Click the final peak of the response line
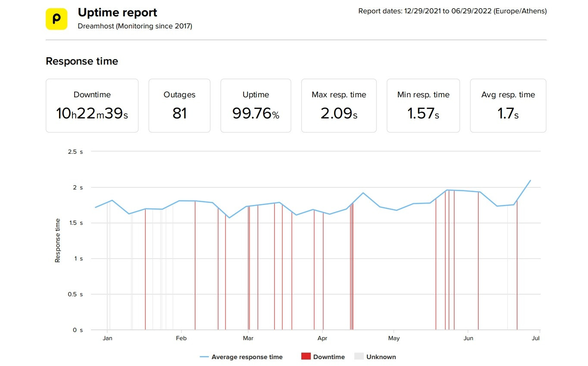This screenshot has width=588, height=366. [x=530, y=180]
